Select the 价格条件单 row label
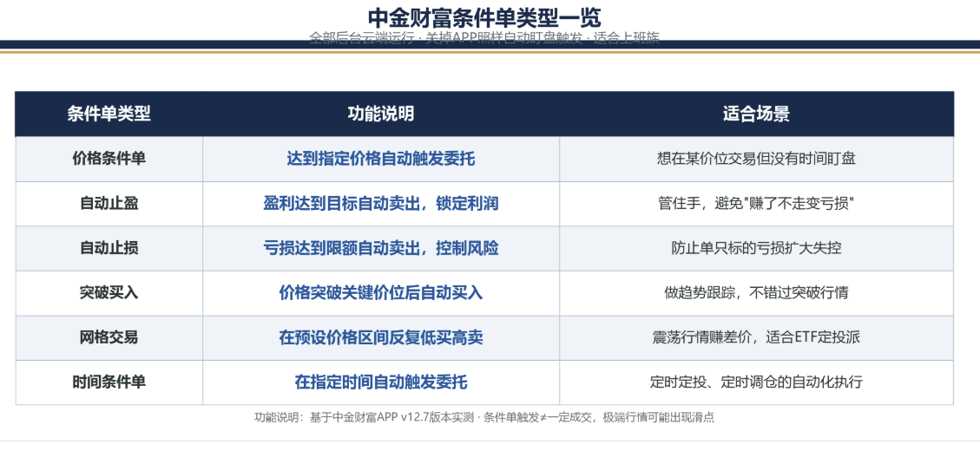This screenshot has width=980, height=464. click(109, 160)
